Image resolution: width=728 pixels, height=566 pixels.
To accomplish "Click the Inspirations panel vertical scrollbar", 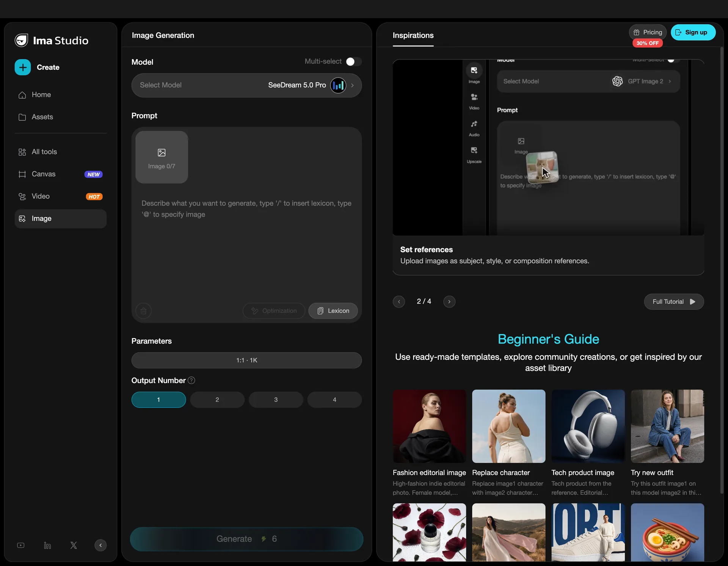I will click(x=722, y=270).
